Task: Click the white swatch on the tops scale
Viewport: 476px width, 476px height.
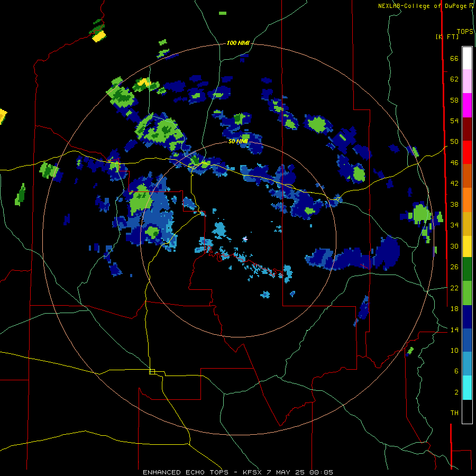Action: [x=467, y=58]
